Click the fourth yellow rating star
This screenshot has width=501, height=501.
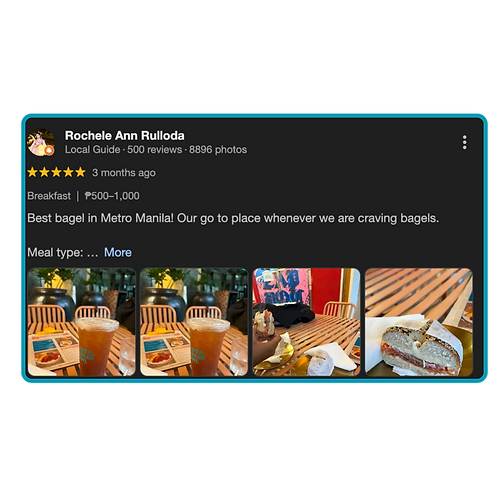(x=68, y=172)
